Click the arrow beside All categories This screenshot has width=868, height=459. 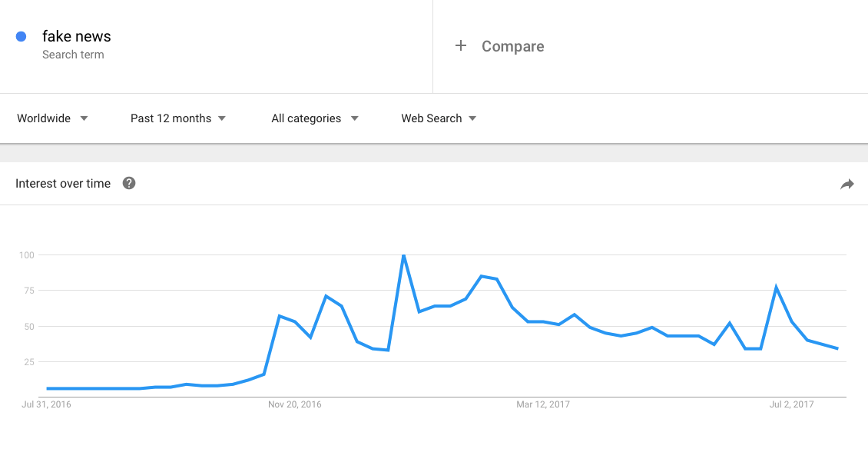coord(355,118)
